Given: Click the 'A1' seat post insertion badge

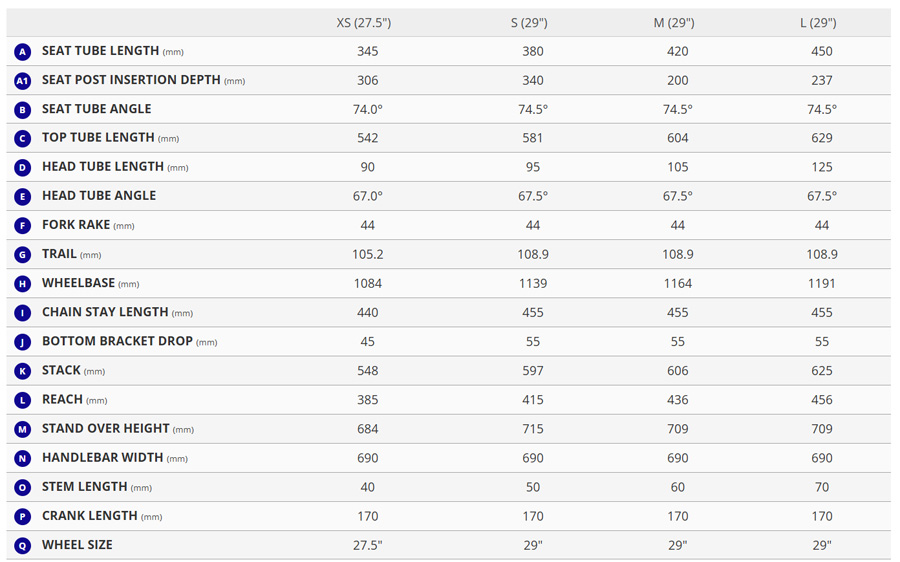Looking at the screenshot, I should (x=23, y=80).
